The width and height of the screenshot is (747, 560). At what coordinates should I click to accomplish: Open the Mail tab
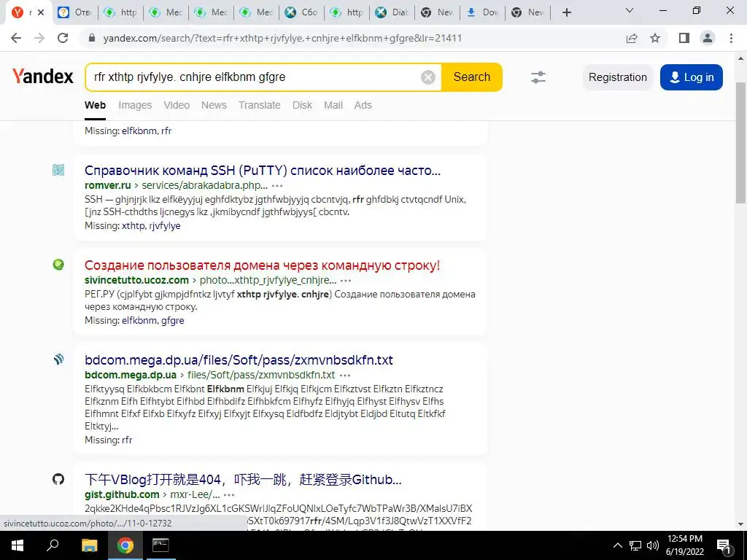333,105
